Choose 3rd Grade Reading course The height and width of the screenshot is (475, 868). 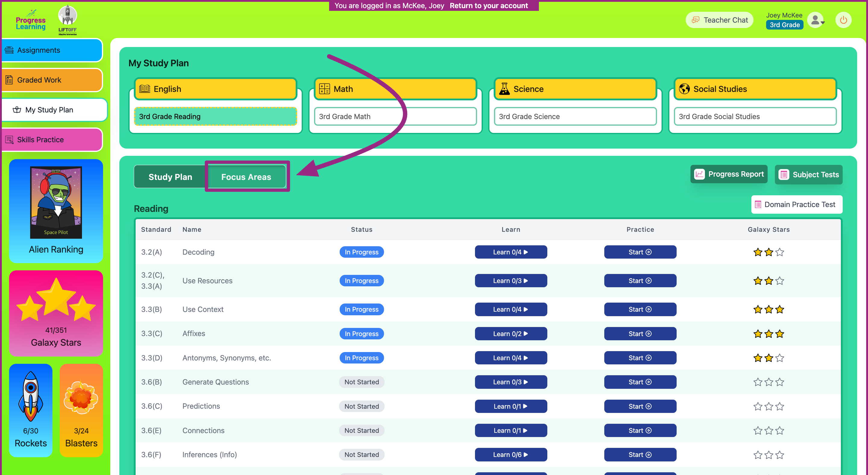[215, 117]
